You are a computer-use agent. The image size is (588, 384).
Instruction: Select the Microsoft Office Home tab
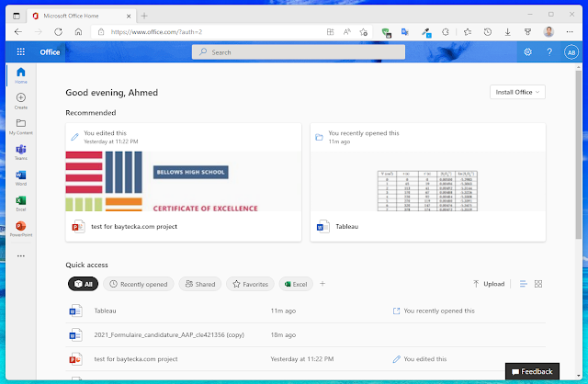tap(81, 16)
